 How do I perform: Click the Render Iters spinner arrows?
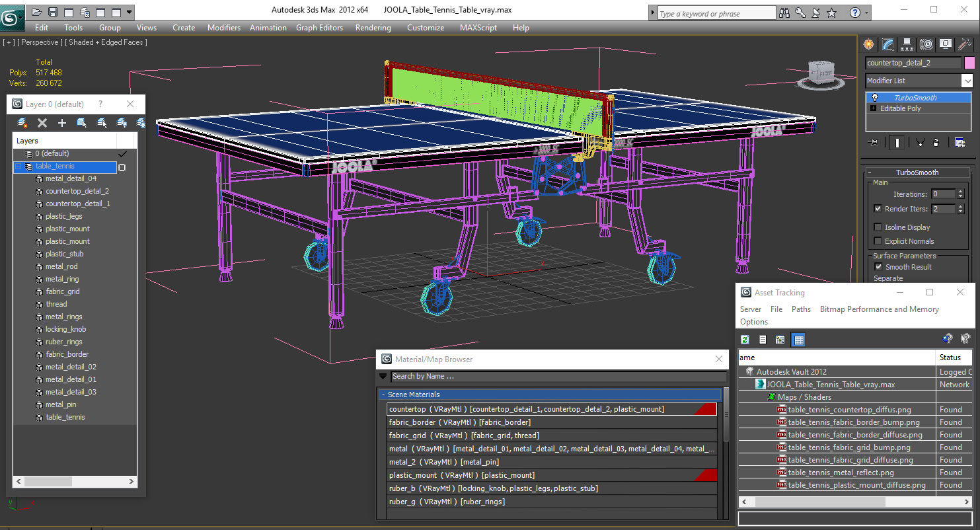tap(961, 209)
